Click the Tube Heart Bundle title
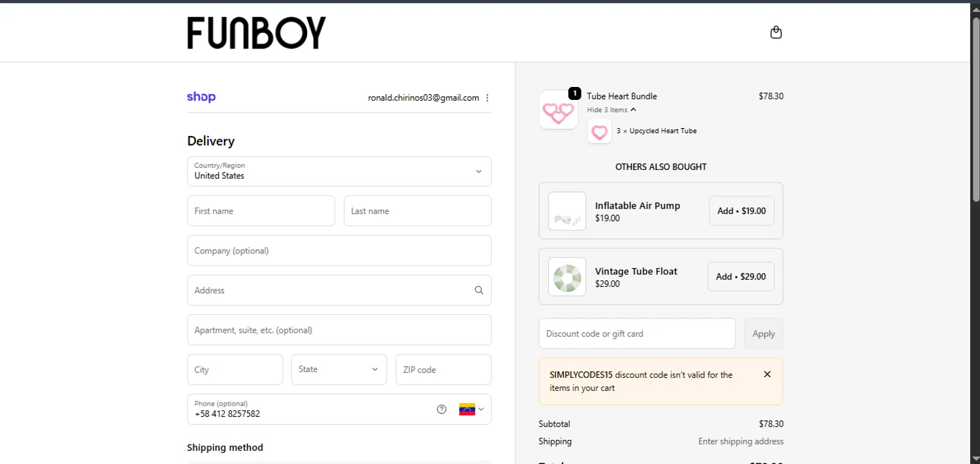The width and height of the screenshot is (980, 464). (622, 96)
